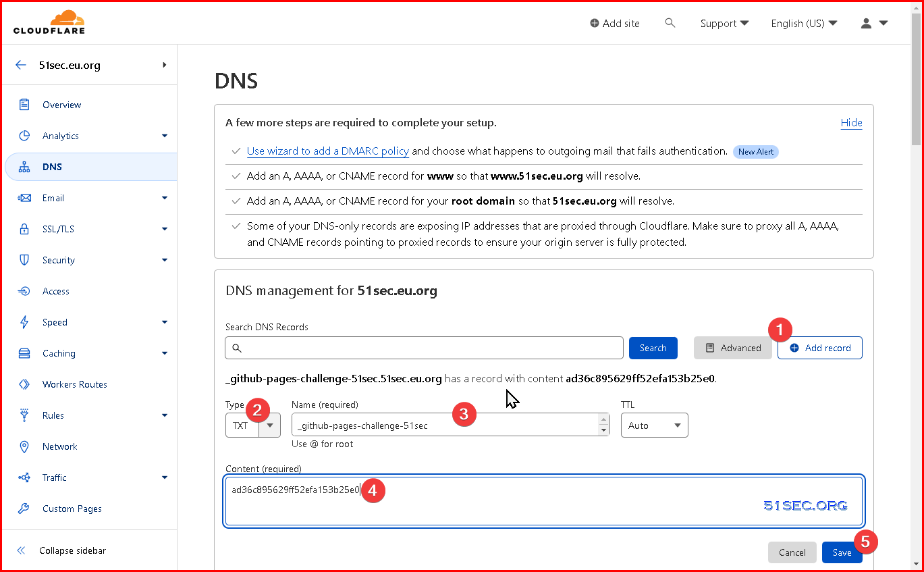Click the Email envelope icon
The image size is (924, 572).
tap(24, 198)
